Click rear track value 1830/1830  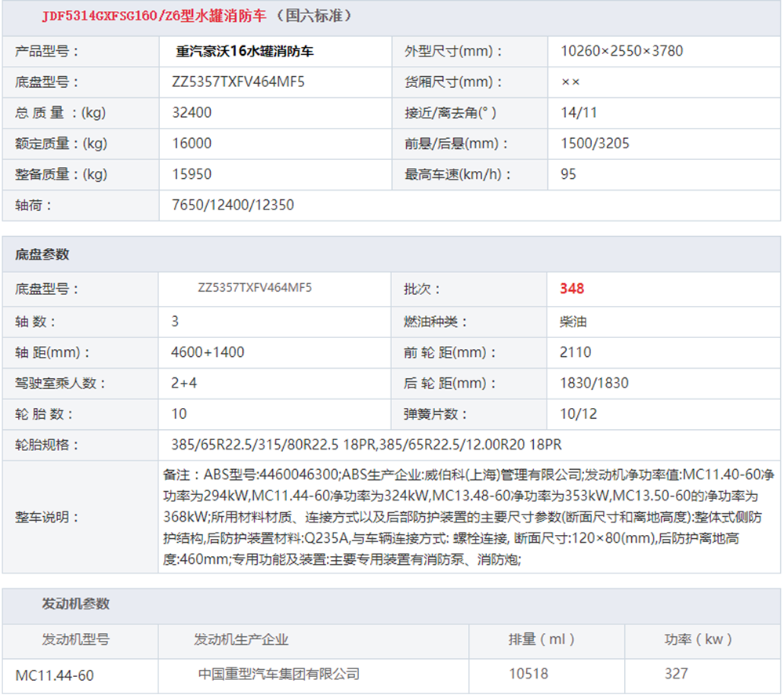(x=594, y=384)
